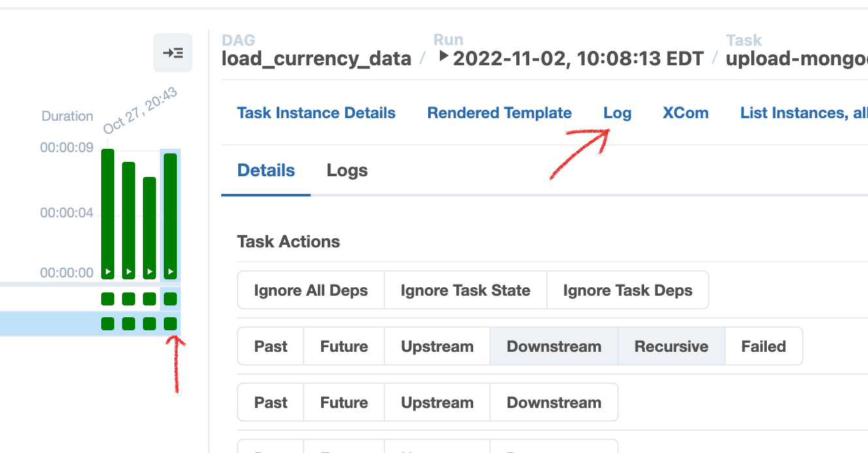Toggle the Failed option
This screenshot has height=453, width=868.
(x=763, y=347)
